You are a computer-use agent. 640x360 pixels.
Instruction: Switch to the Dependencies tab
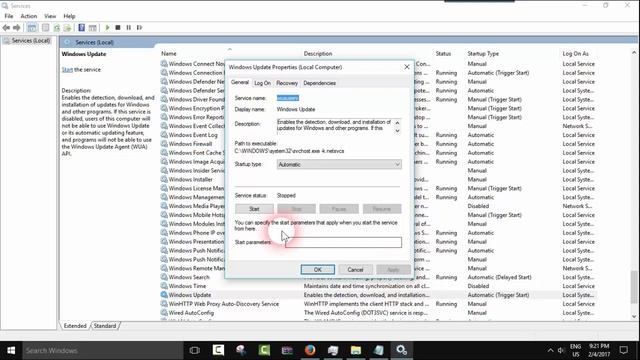(x=320, y=83)
